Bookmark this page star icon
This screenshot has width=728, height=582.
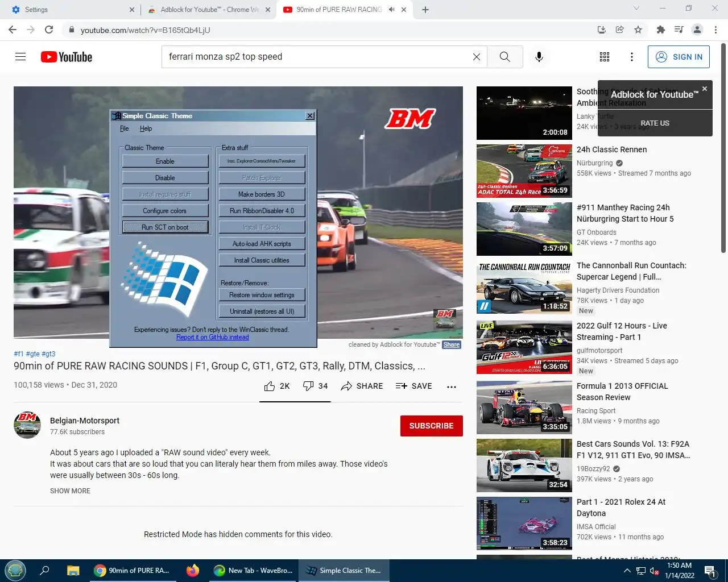click(x=638, y=30)
